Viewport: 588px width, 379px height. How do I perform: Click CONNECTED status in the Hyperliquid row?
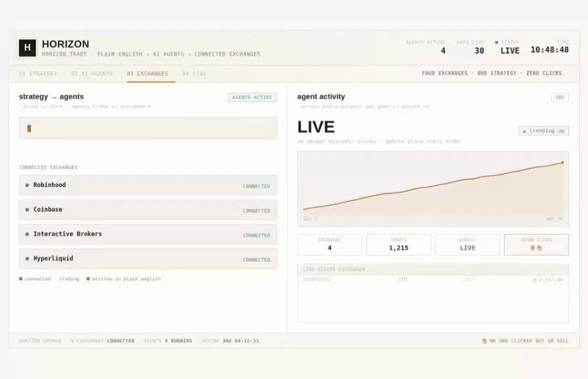pyautogui.click(x=257, y=260)
